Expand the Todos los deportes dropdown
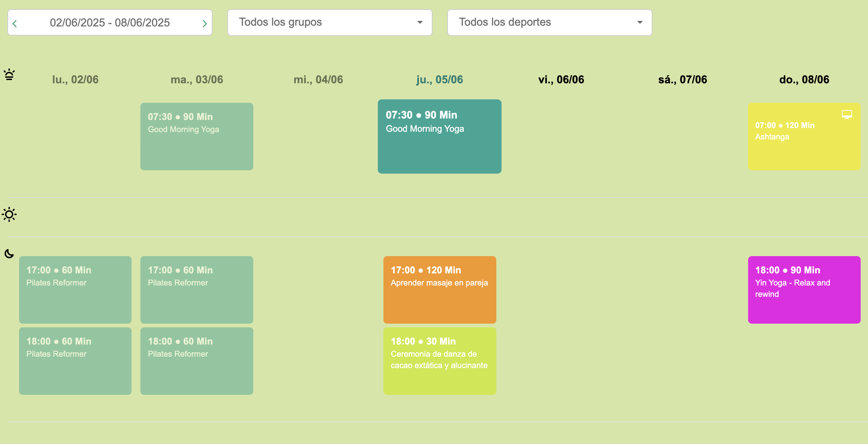868x444 pixels. [549, 22]
